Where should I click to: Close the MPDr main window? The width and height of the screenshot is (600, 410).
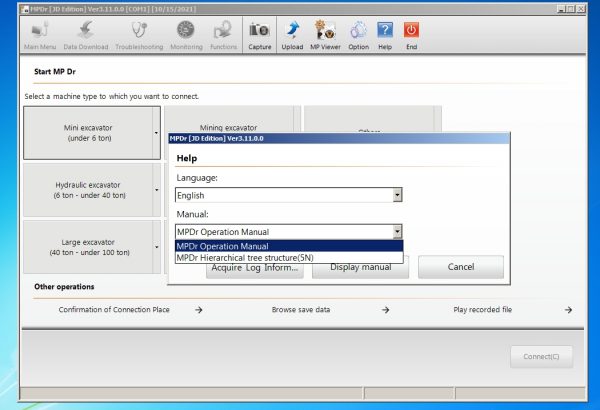tap(581, 8)
